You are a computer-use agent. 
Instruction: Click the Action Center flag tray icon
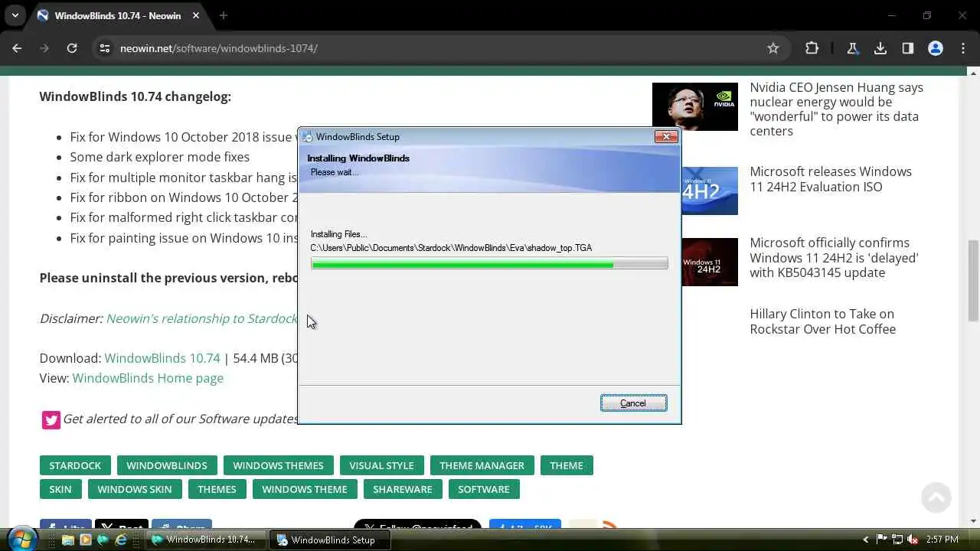881,540
